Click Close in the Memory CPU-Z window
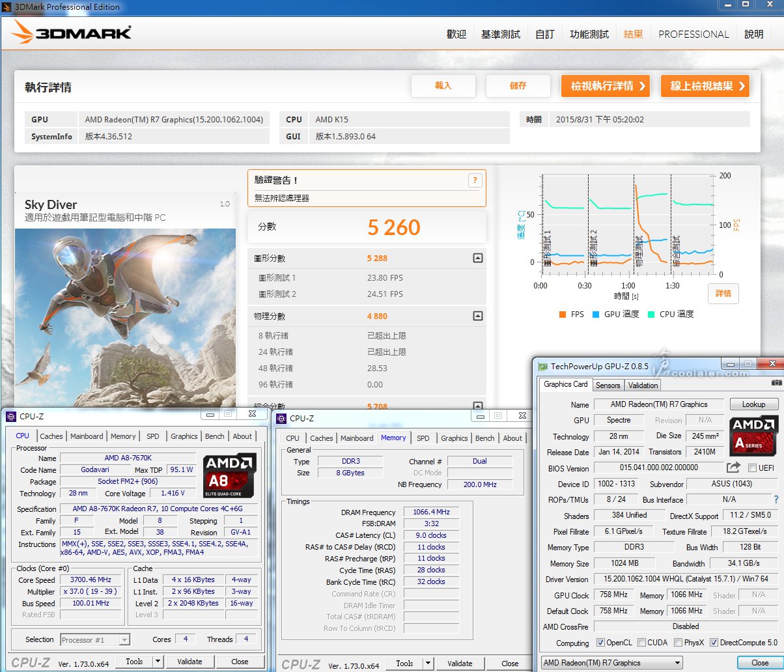The height and width of the screenshot is (672, 784). coord(511,664)
